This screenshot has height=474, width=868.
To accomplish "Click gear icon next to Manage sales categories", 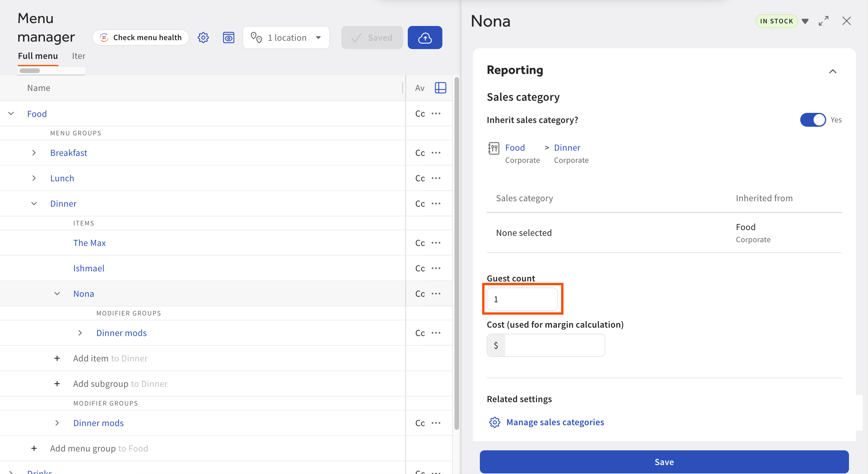I will [x=495, y=422].
